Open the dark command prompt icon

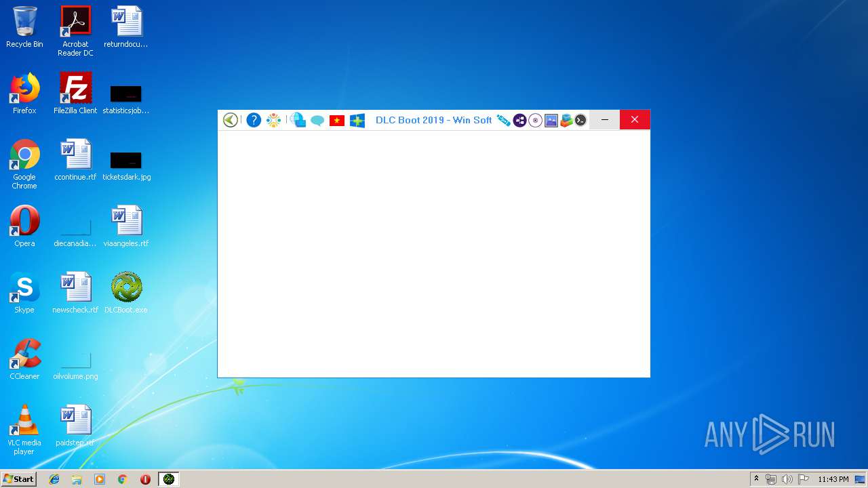(x=580, y=120)
